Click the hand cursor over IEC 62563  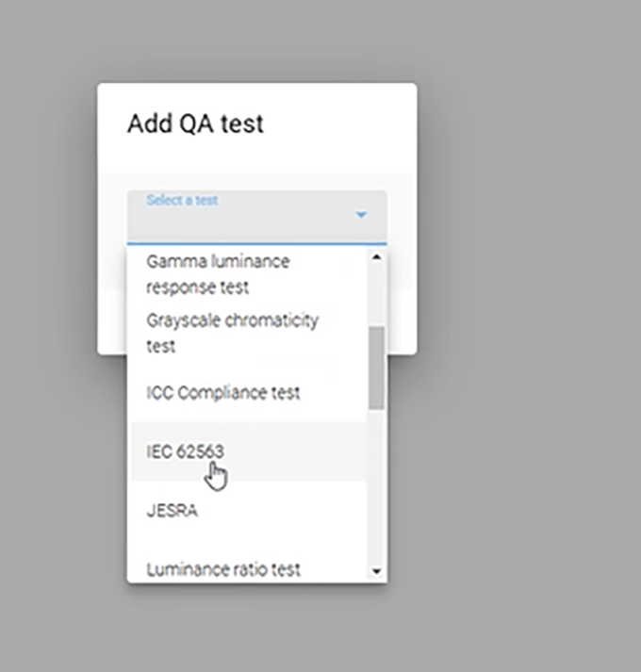click(x=216, y=474)
